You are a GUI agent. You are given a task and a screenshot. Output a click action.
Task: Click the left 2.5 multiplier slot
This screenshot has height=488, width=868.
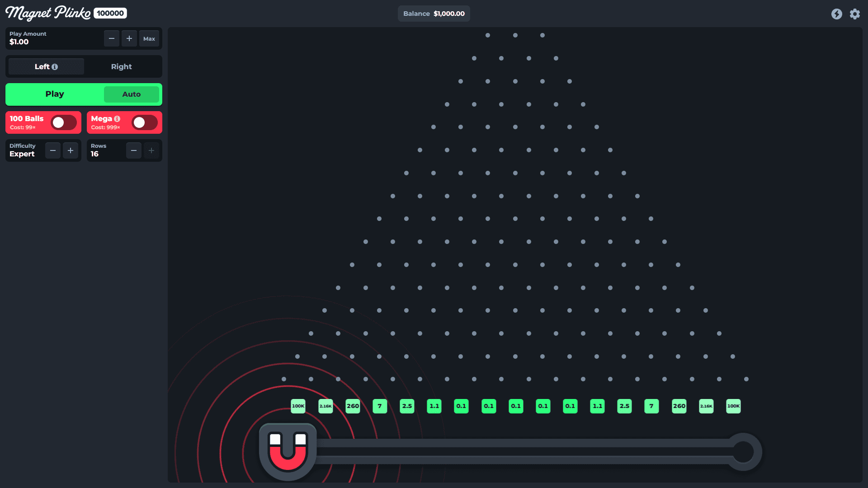[407, 406]
